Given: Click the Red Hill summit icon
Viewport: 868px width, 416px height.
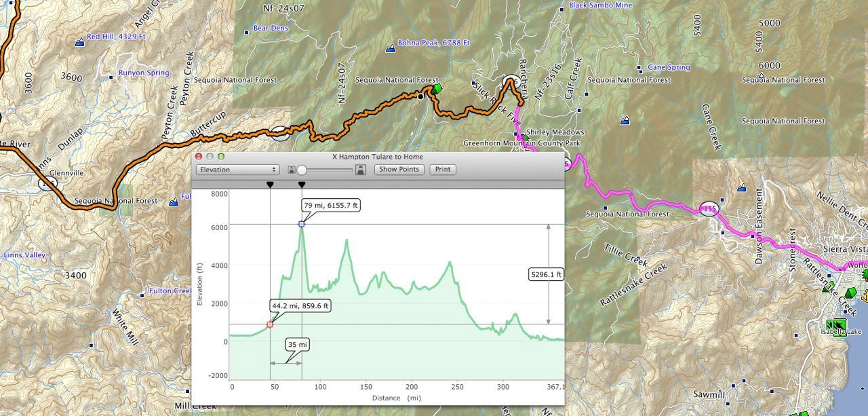Looking at the screenshot, I should pos(80,42).
